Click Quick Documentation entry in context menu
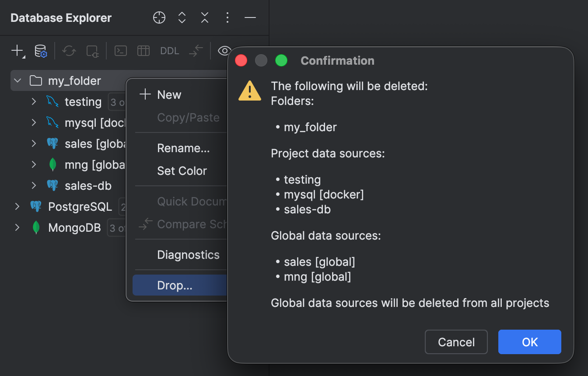This screenshot has height=376, width=588. (x=180, y=202)
